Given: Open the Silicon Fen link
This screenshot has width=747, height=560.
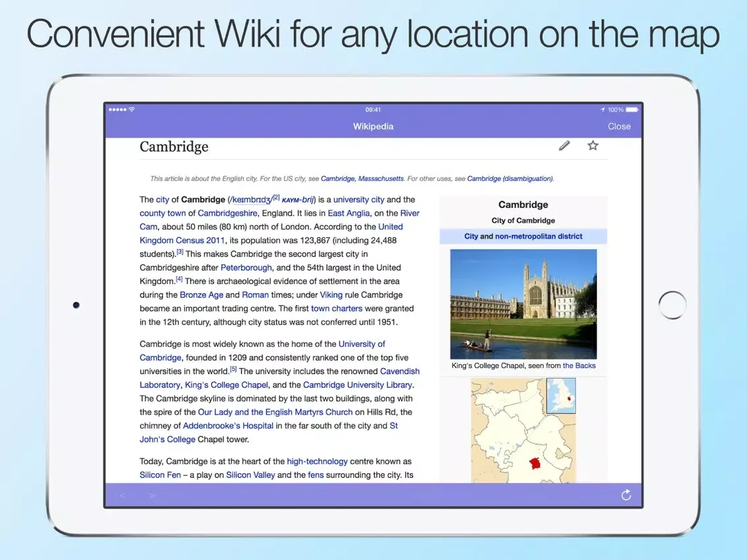Looking at the screenshot, I should coord(160,475).
